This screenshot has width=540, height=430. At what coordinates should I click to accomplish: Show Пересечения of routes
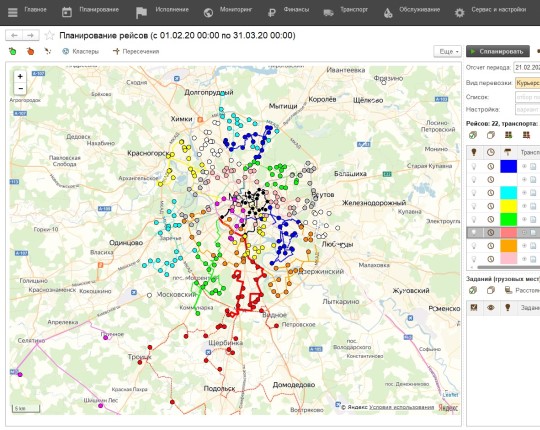tap(136, 51)
